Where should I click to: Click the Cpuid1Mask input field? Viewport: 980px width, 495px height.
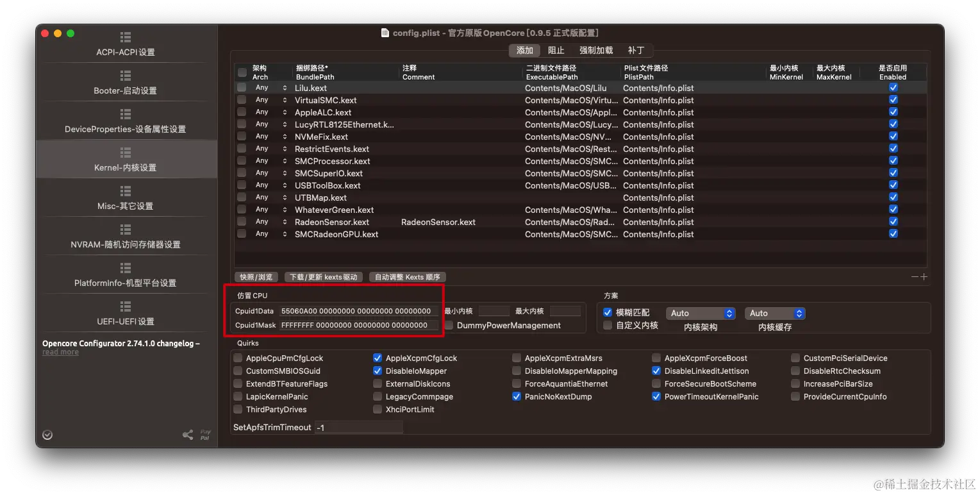tap(358, 325)
